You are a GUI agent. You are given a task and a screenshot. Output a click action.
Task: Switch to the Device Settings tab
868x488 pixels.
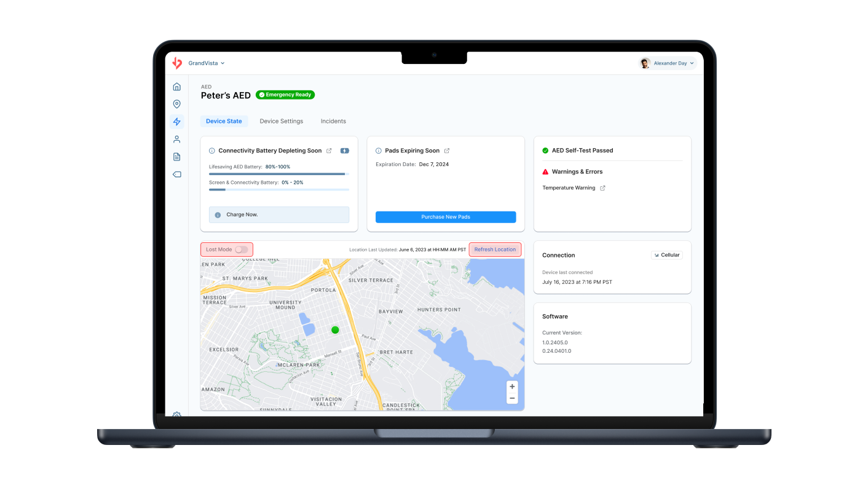click(282, 121)
